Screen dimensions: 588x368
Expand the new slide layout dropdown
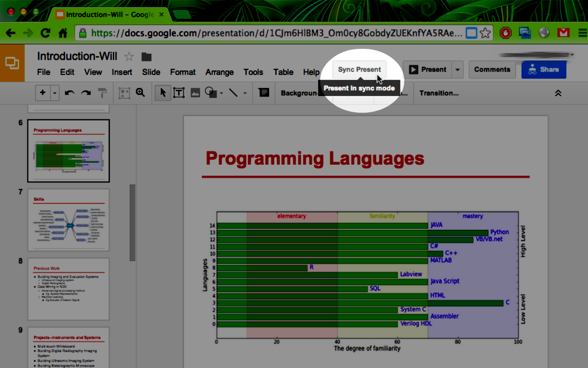pyautogui.click(x=55, y=93)
